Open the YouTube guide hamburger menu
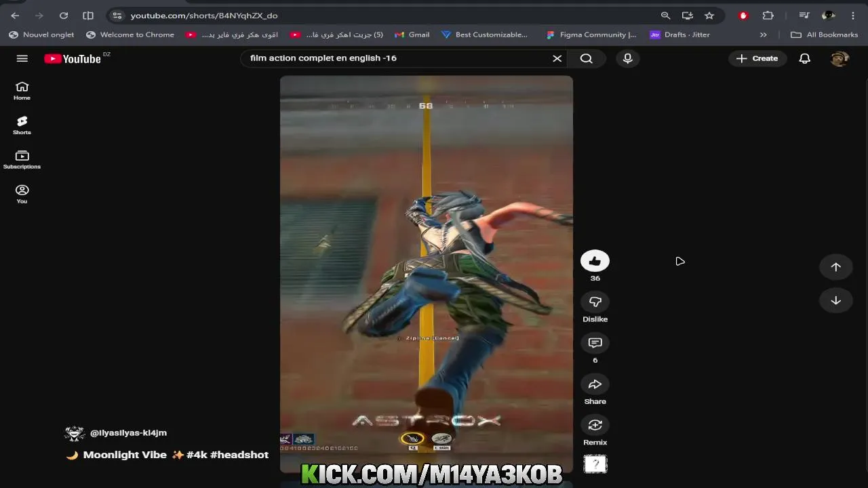Screen dimensions: 868x488 point(22,58)
